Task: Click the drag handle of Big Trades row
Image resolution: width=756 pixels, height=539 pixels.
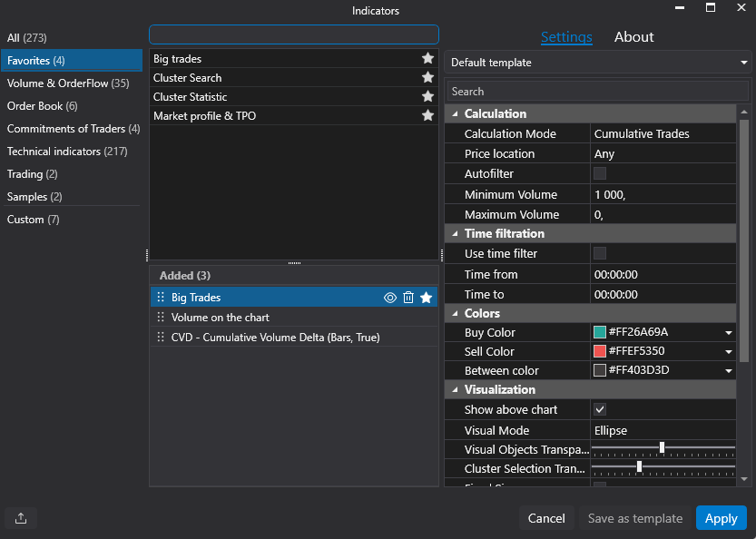Action: coord(161,297)
